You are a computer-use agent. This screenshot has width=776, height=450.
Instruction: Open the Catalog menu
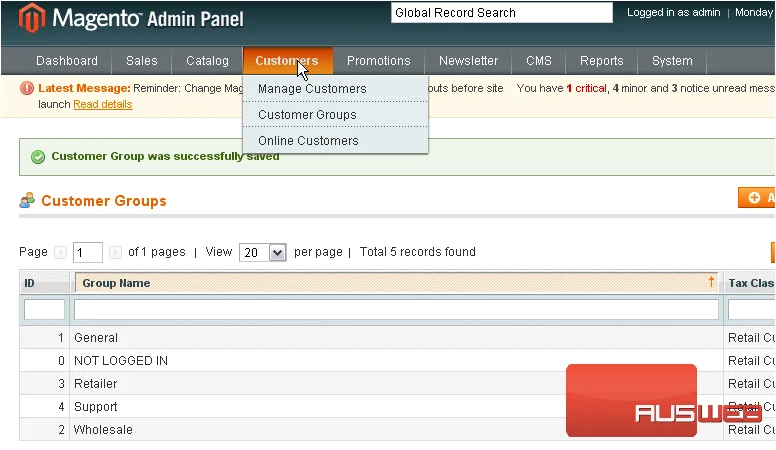(207, 60)
